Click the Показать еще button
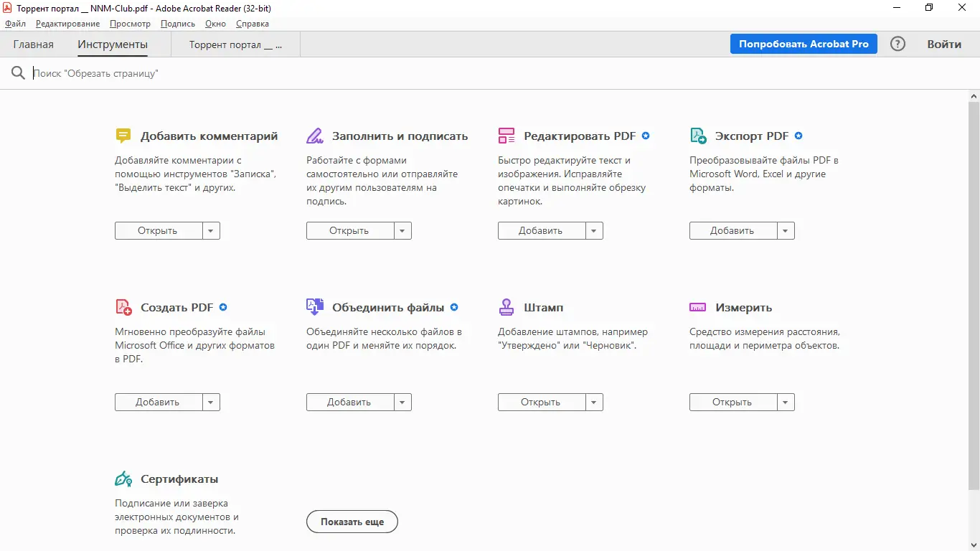980x551 pixels. coord(352,522)
